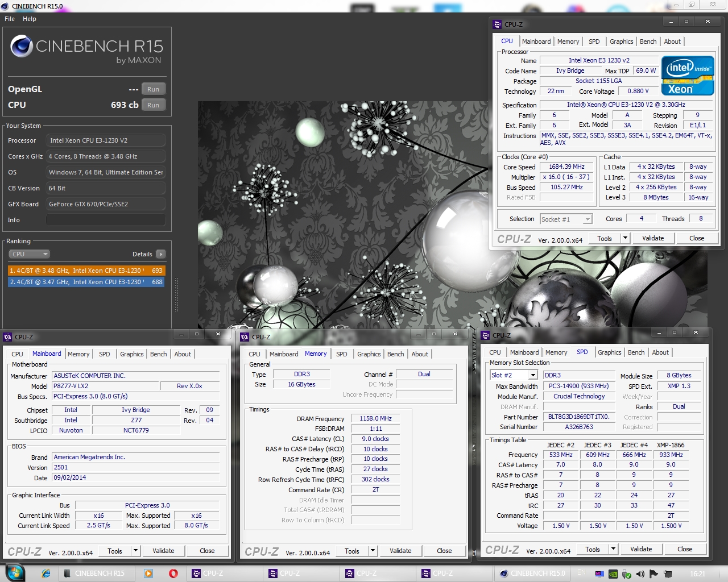This screenshot has width=728, height=582.
Task: Click the vertical scroll handle beside the ranking list
Action: click(176, 294)
